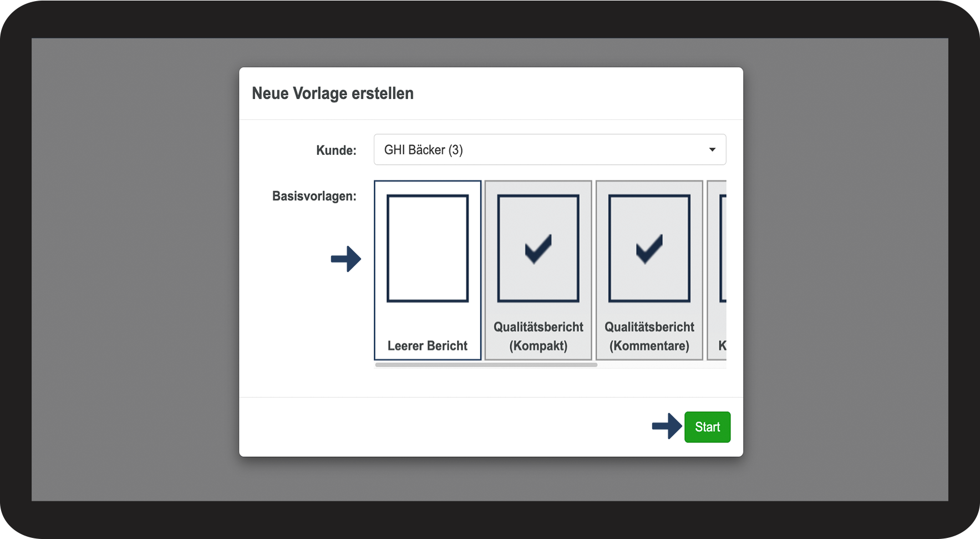Click empty scrollbar track right of the thumb
Screen dimensions: 980x539
pyautogui.click(x=662, y=365)
